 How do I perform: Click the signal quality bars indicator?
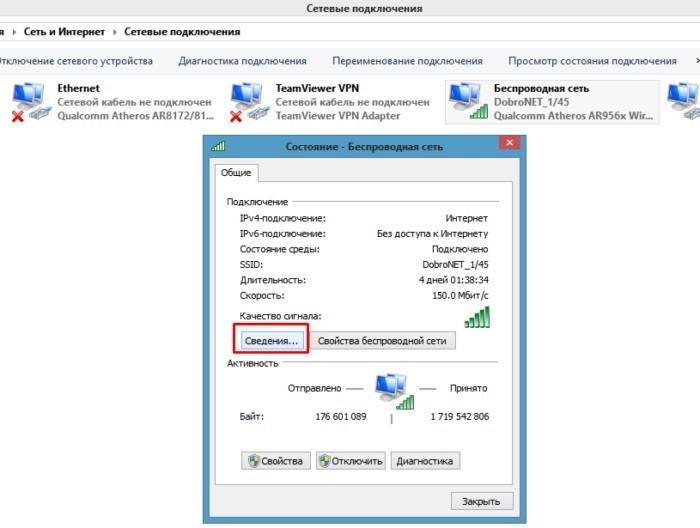click(477, 317)
